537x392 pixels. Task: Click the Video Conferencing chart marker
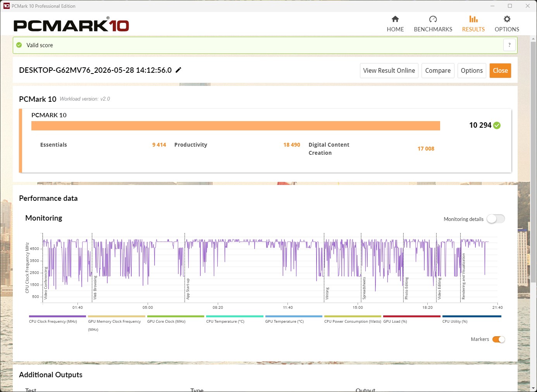46,283
